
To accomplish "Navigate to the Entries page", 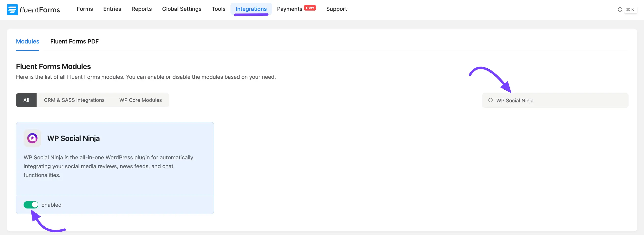I will [112, 9].
